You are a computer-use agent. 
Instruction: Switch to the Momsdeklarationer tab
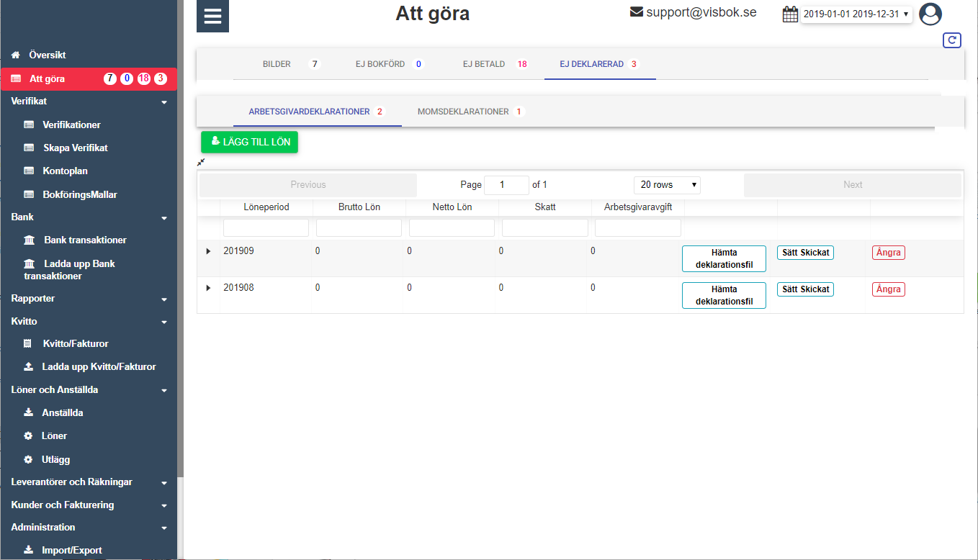pyautogui.click(x=463, y=112)
